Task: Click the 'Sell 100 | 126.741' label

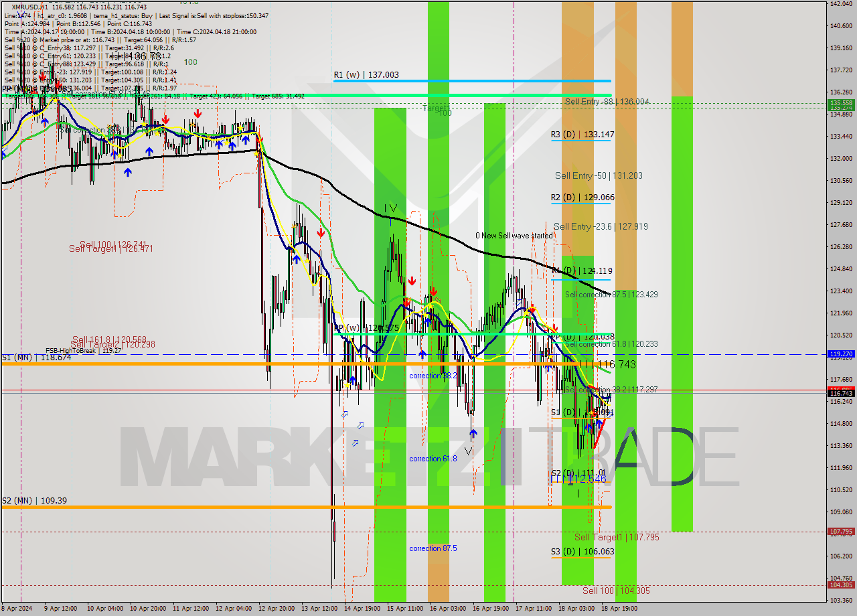Action: click(x=113, y=244)
